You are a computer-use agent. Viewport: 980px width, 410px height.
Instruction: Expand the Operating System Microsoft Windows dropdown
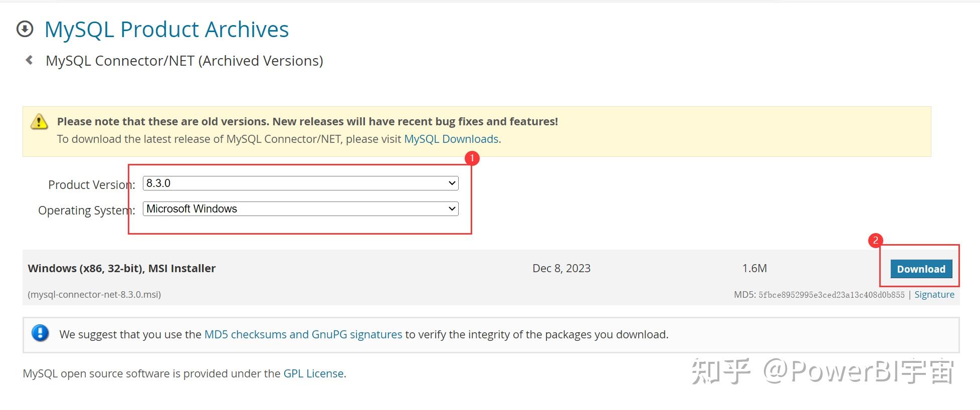coord(300,209)
